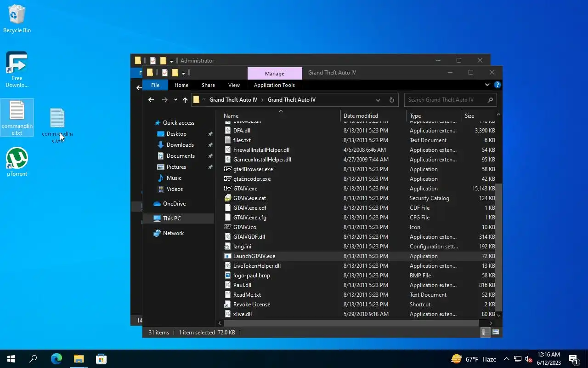The width and height of the screenshot is (588, 368).
Task: Open Microsoft Store from the taskbar
Action: click(101, 359)
